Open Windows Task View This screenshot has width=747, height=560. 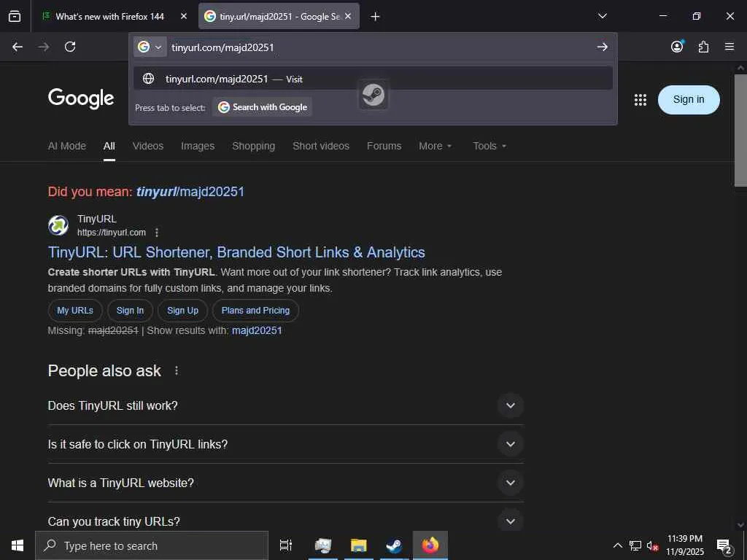click(286, 545)
